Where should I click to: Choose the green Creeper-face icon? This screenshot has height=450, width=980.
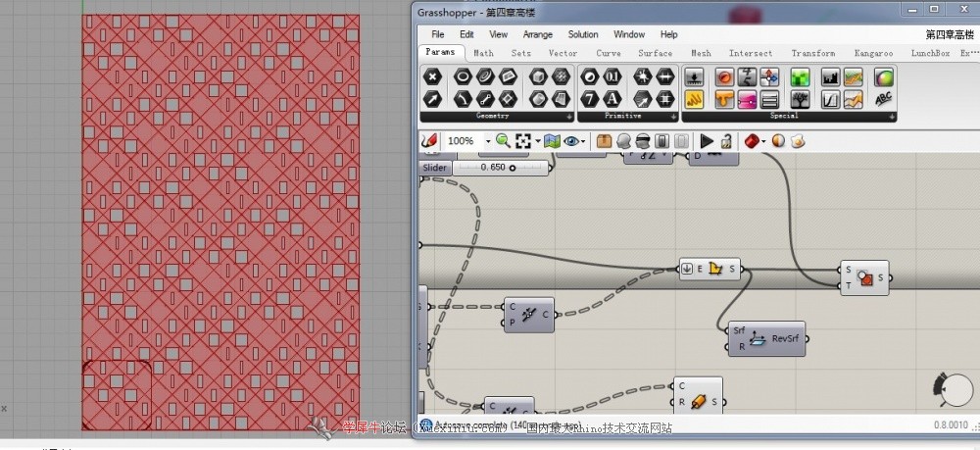[800, 77]
